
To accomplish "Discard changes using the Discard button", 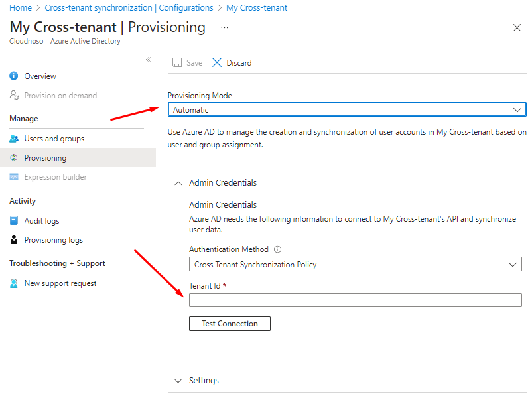I will 232,63.
